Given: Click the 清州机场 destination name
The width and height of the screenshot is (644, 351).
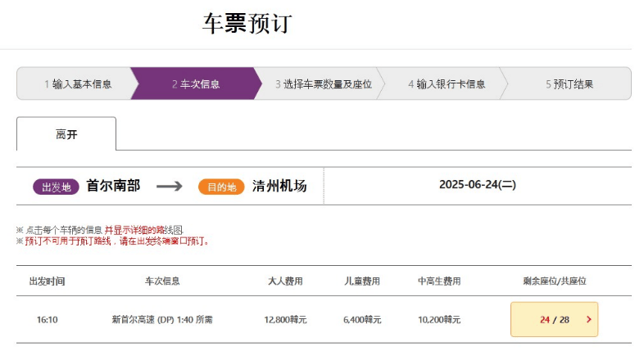Looking at the screenshot, I should tap(279, 186).
